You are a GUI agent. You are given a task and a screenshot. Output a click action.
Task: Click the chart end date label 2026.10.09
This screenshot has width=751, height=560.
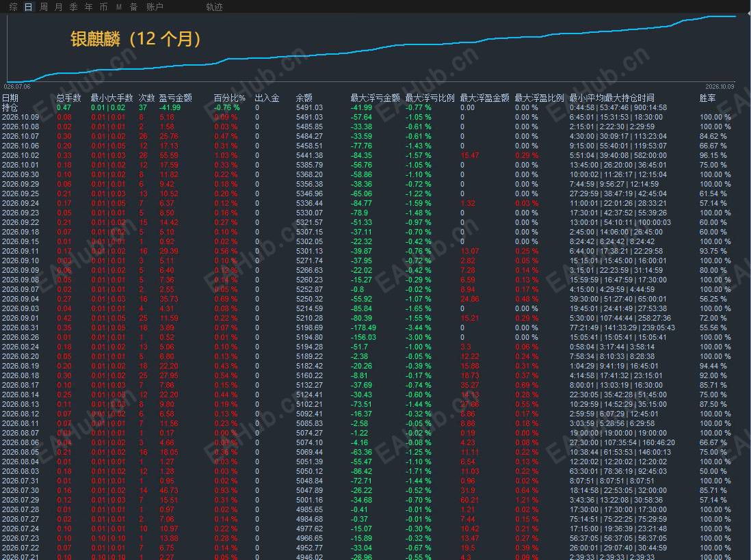point(720,87)
